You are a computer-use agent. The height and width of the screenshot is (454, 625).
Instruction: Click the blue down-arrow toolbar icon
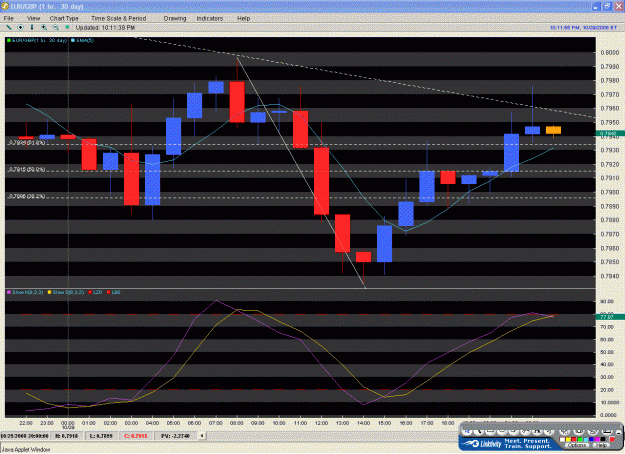point(32,28)
